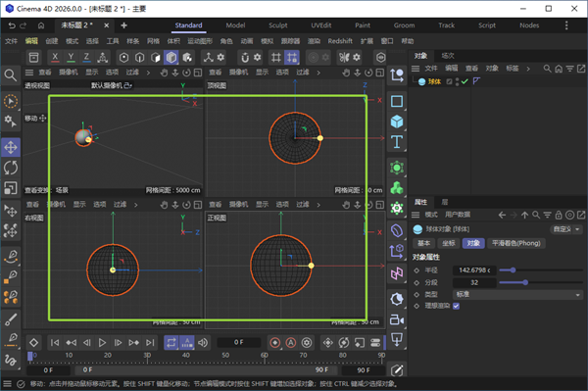Screen dimensions: 588x391
Task: Jump to the animation start
Action: point(55,343)
